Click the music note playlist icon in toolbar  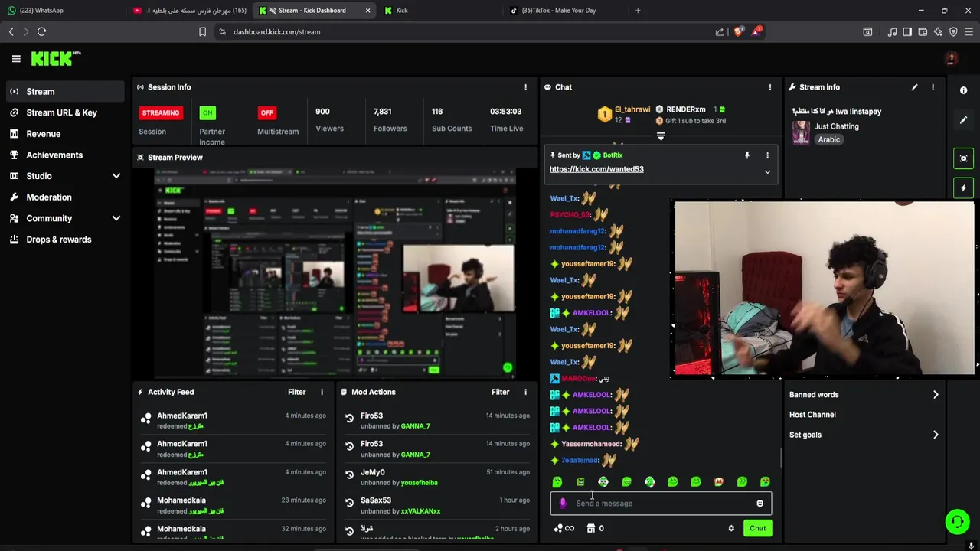892,31
